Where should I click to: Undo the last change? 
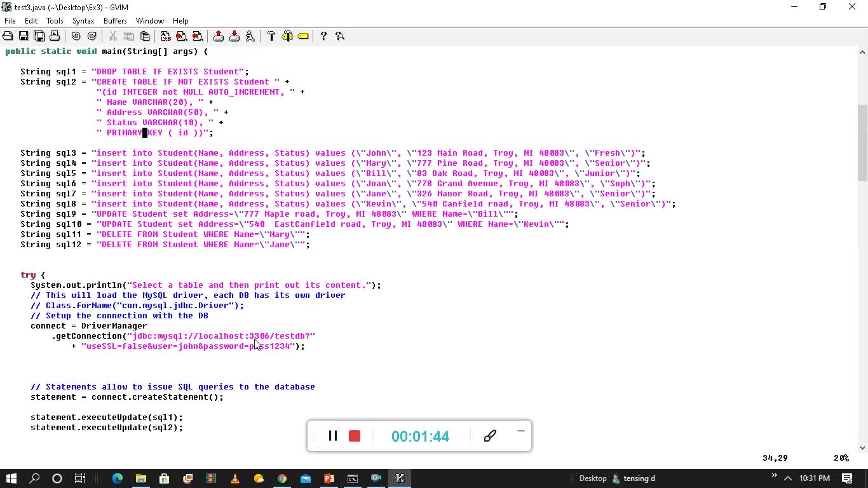click(x=76, y=36)
